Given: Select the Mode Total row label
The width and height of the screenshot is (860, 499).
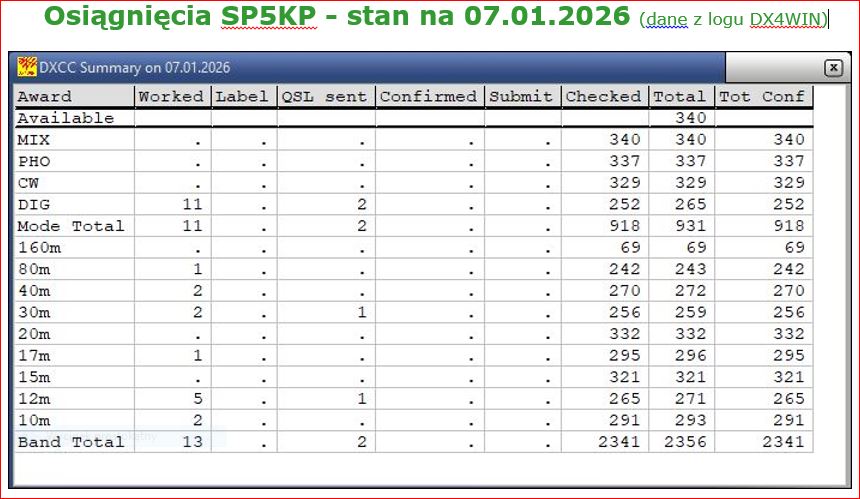Looking at the screenshot, I should pos(71,226).
